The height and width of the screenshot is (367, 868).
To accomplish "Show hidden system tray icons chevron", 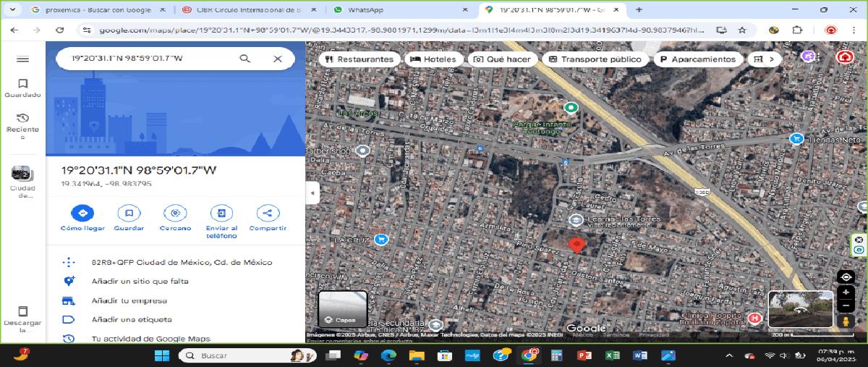I will click(728, 355).
